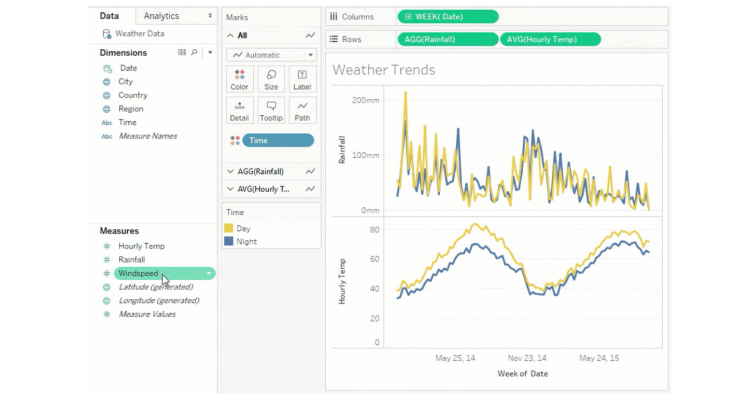The width and height of the screenshot is (750, 397).
Task: Select the Region dimension field
Action: (131, 109)
